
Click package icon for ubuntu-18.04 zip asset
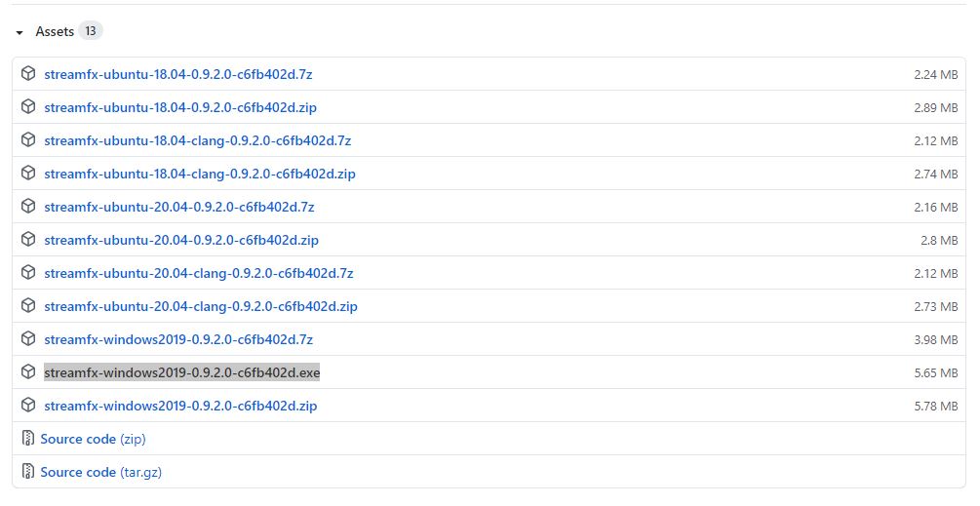[x=28, y=107]
